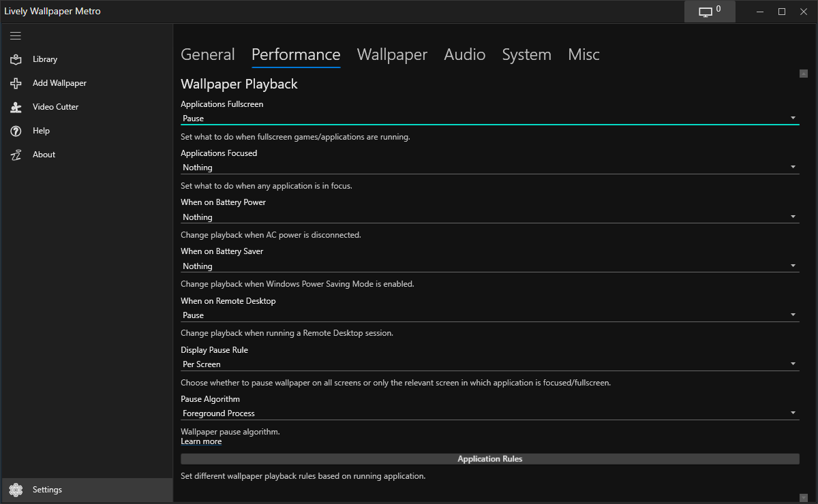Expand the When on Battery Power dropdown
Screen dimensions: 818x504
tap(489, 217)
